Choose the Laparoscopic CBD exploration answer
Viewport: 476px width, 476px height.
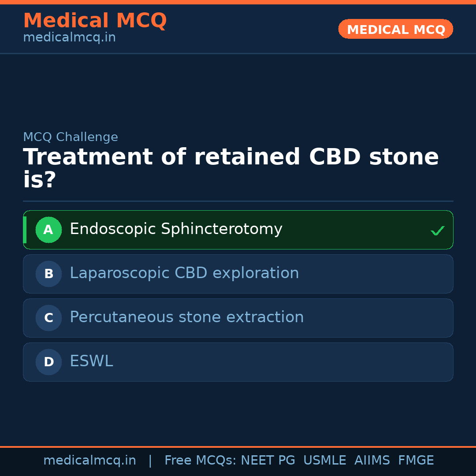coord(184,273)
